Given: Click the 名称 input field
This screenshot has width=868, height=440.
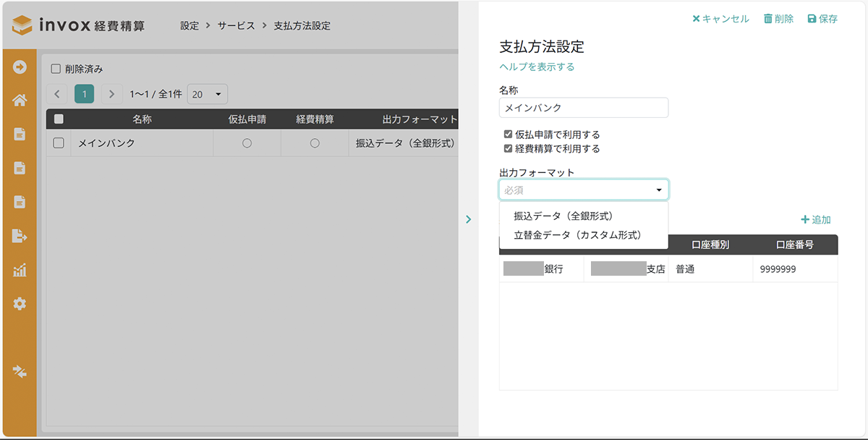Looking at the screenshot, I should (x=583, y=108).
